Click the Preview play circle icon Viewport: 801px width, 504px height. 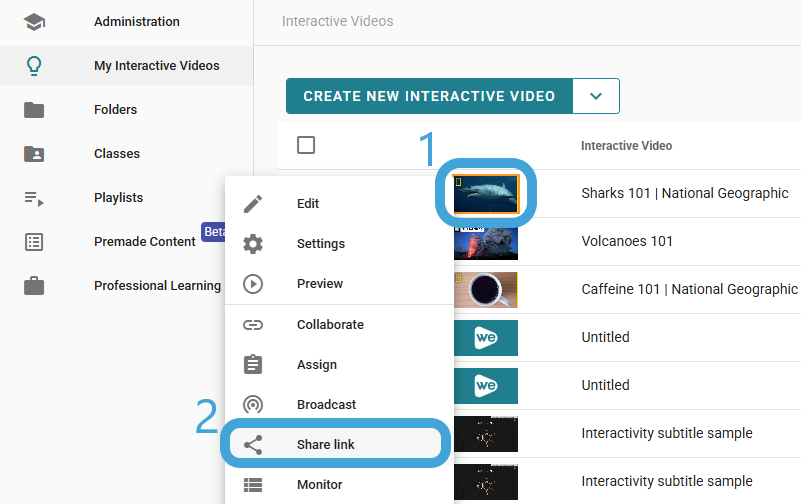coord(253,284)
